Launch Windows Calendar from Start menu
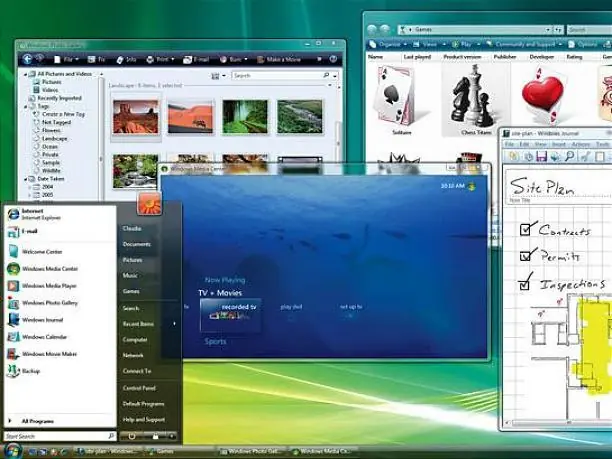The width and height of the screenshot is (612, 459). [x=37, y=337]
